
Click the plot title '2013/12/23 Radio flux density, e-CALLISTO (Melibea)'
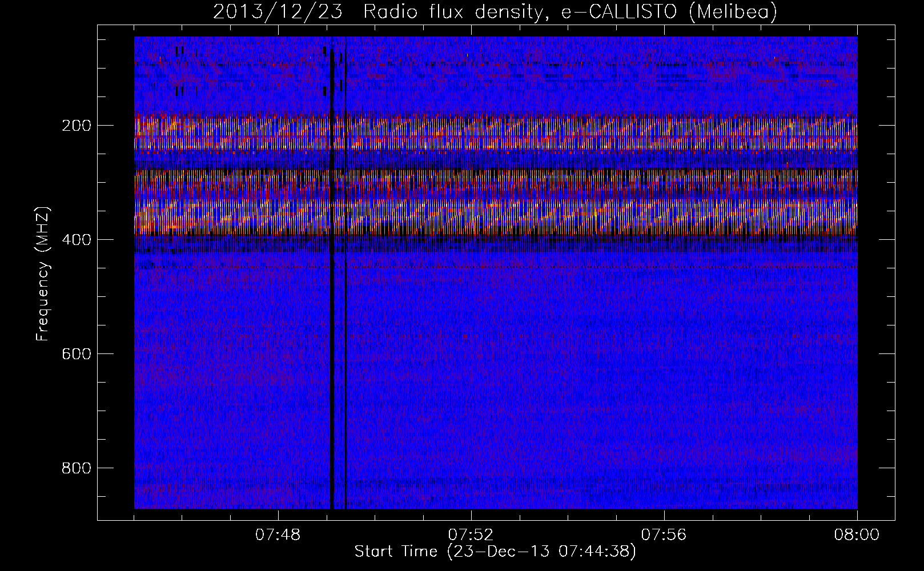495,11
